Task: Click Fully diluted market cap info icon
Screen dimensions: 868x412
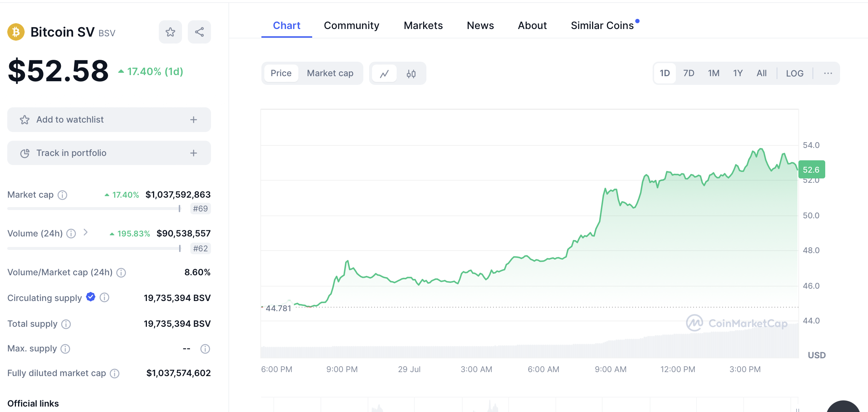Action: pos(115,374)
